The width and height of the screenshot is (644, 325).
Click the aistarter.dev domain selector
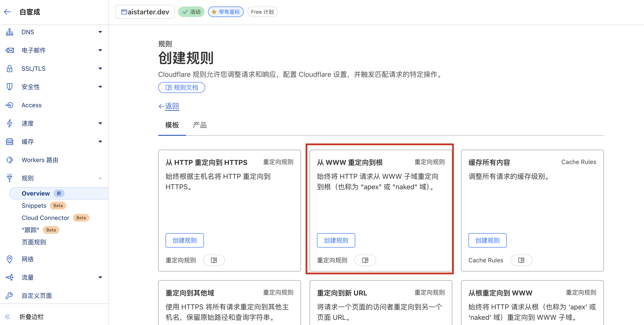pyautogui.click(x=145, y=12)
